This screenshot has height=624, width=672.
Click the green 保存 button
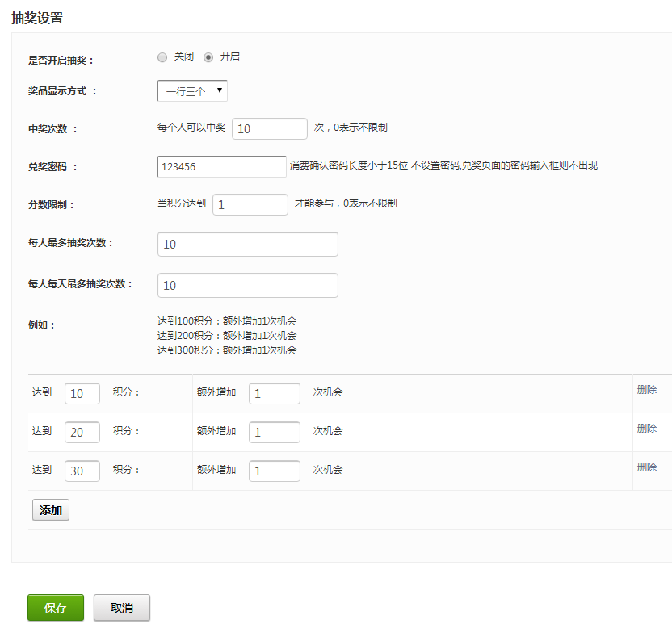pyautogui.click(x=56, y=608)
